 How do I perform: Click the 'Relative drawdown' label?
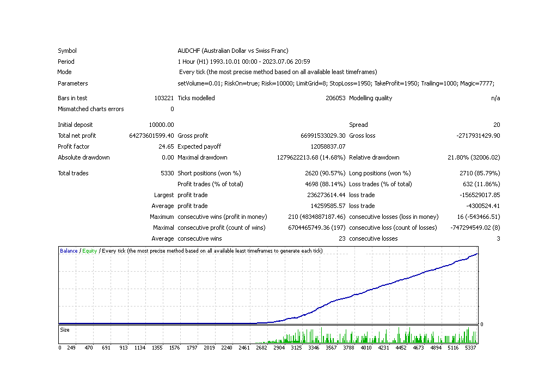pos(374,158)
